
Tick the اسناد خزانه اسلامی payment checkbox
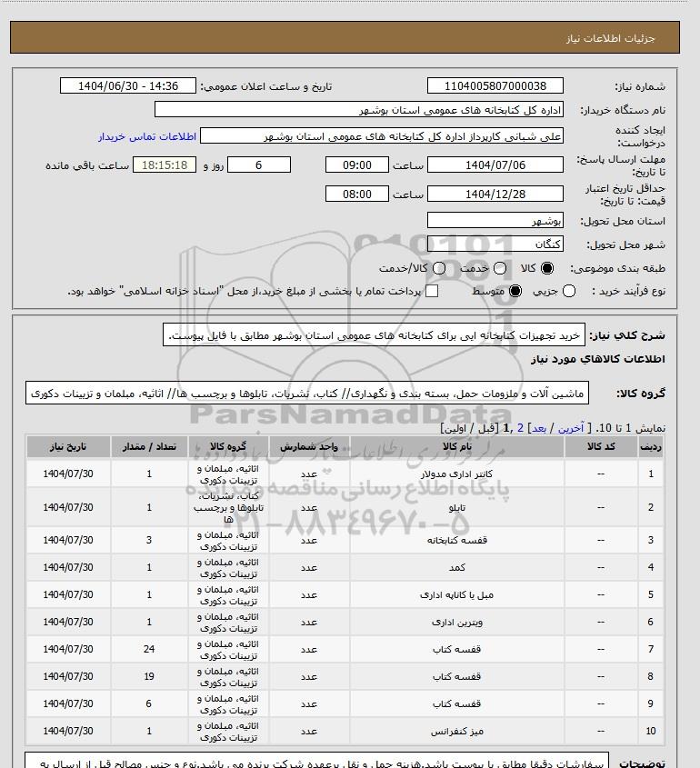pos(432,291)
